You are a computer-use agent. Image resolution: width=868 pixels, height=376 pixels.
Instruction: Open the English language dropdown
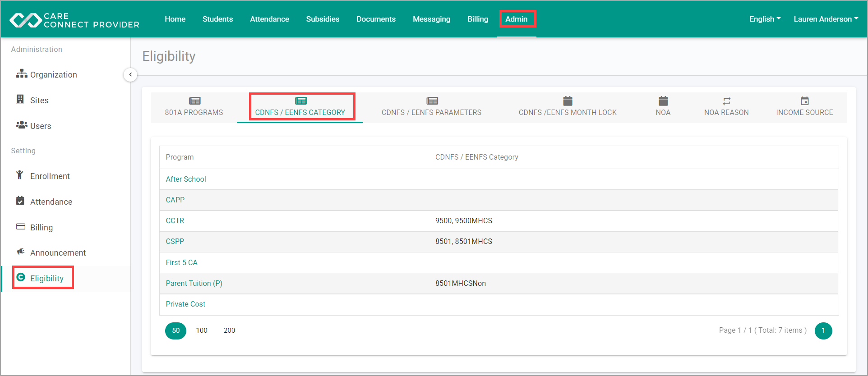pos(765,19)
